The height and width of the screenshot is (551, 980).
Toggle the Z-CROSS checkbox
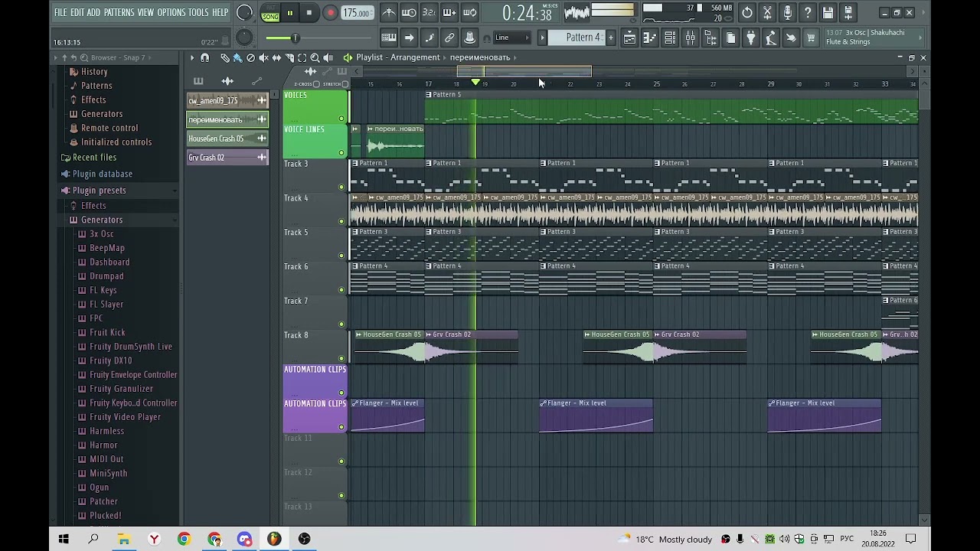point(316,84)
